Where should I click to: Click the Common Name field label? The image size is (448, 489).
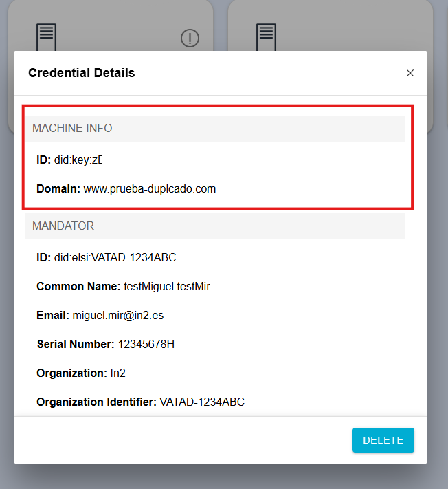point(78,286)
